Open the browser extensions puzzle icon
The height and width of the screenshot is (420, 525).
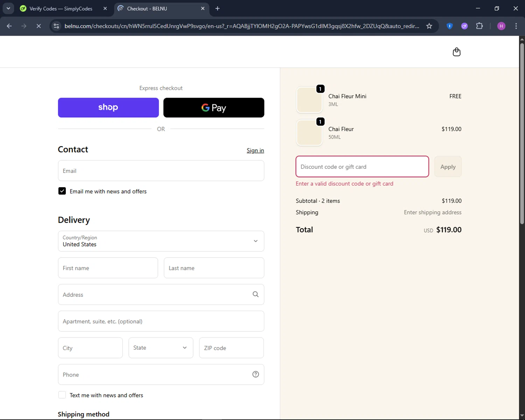point(479,26)
